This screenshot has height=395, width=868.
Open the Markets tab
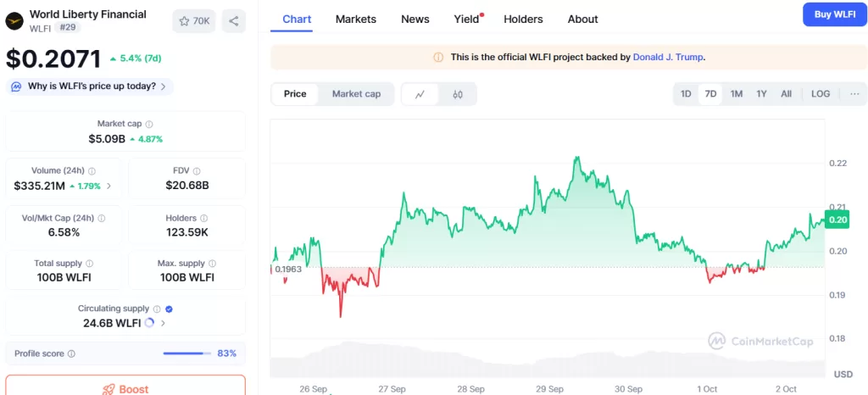[356, 19]
